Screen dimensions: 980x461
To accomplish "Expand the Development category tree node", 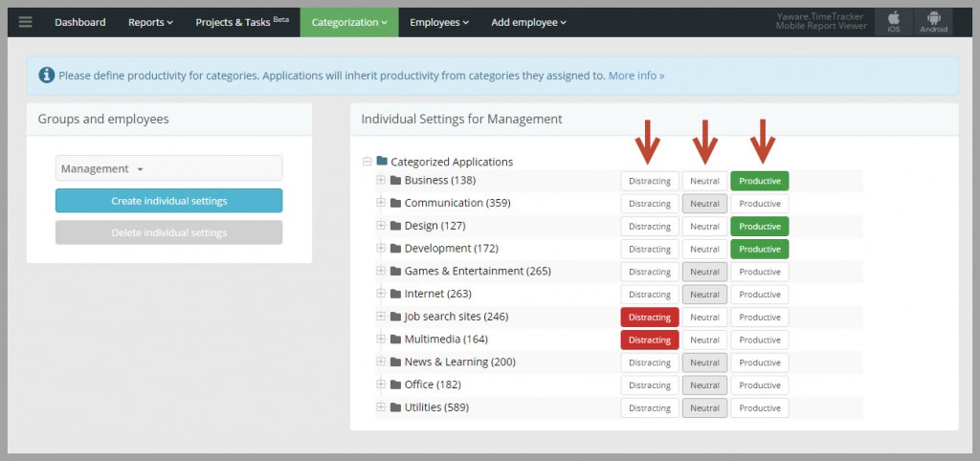I will (380, 248).
